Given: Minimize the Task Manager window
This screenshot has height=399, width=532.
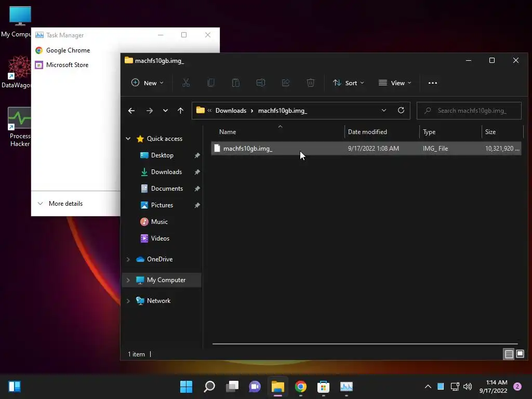Looking at the screenshot, I should [161, 35].
